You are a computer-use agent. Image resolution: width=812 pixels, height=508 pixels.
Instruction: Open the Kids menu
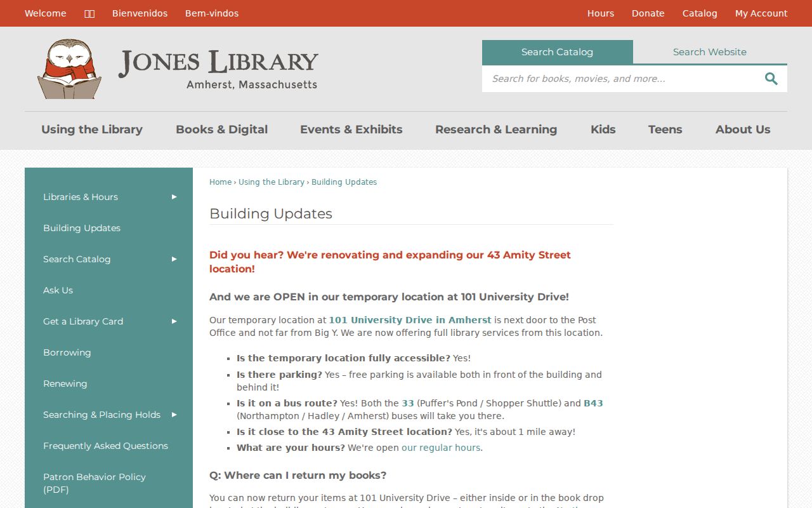[603, 130]
